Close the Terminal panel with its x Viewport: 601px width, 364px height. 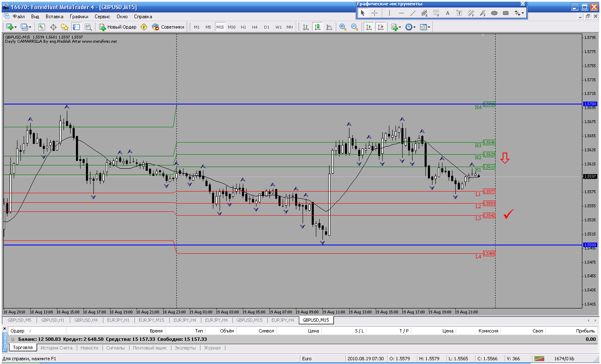pos(5,329)
